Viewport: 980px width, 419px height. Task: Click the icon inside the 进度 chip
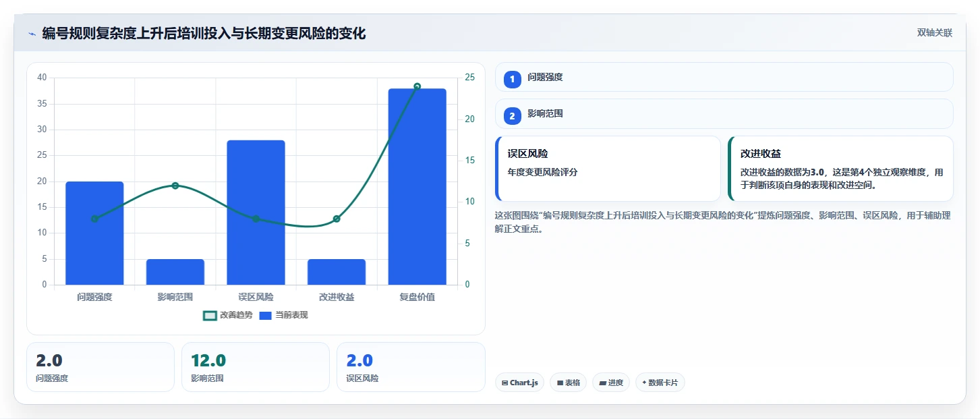[x=602, y=383]
